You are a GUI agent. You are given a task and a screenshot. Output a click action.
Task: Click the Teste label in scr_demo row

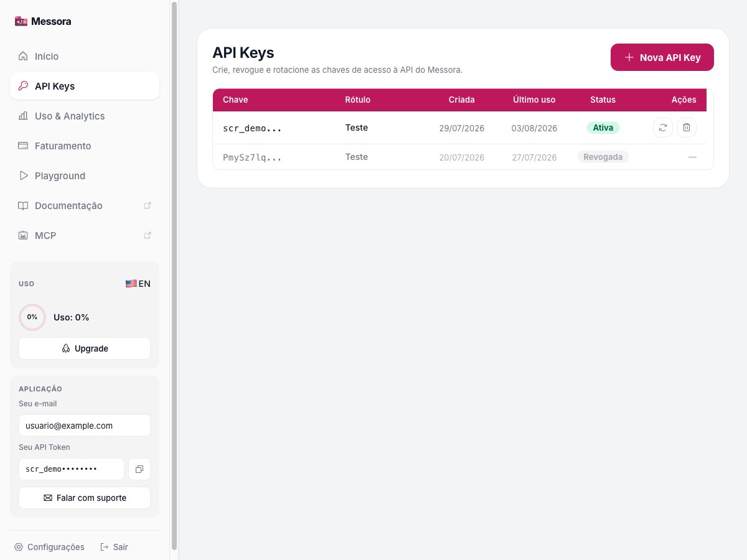(x=357, y=128)
